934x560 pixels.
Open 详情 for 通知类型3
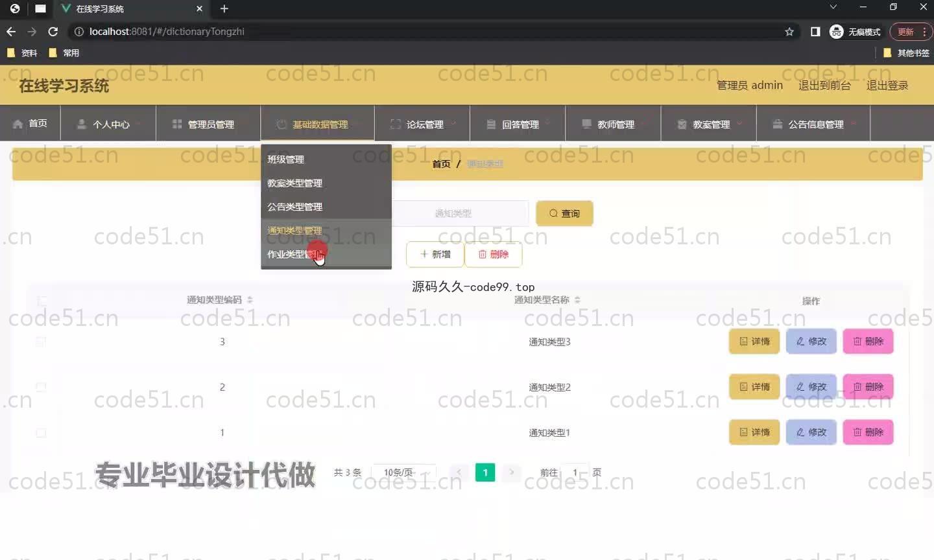coord(754,342)
